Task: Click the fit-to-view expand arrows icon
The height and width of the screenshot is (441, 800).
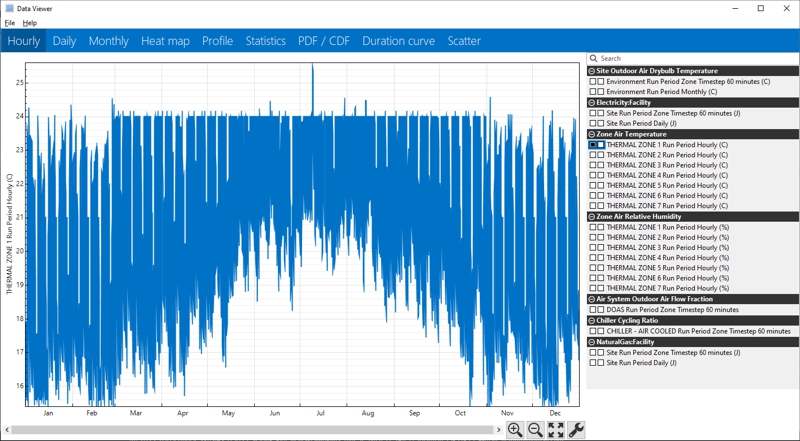Action: coord(556,430)
